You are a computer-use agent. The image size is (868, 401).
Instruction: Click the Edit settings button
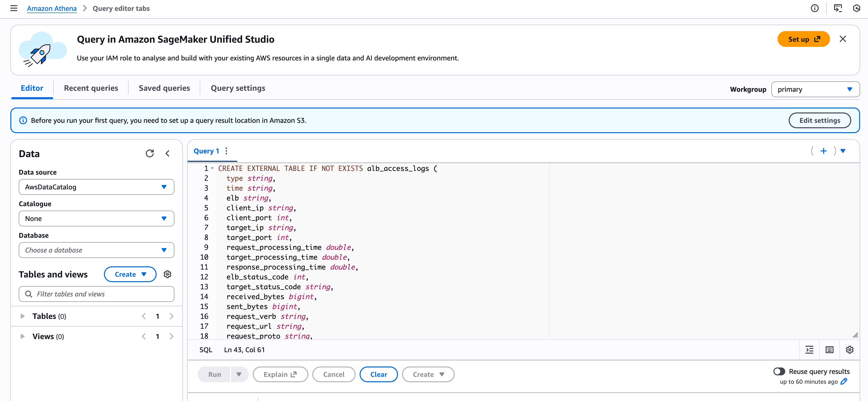[x=819, y=120]
